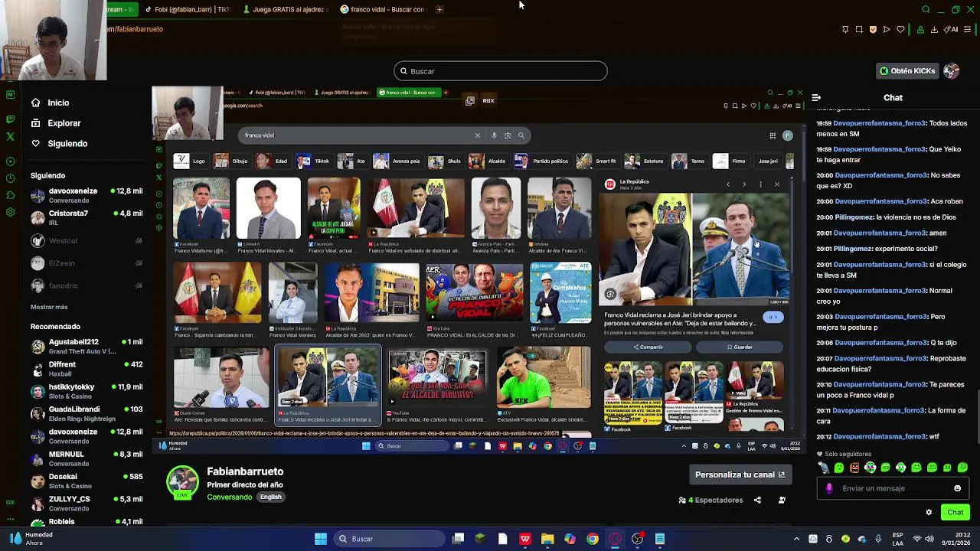Click the Personaliza tu canal button

coord(740,474)
